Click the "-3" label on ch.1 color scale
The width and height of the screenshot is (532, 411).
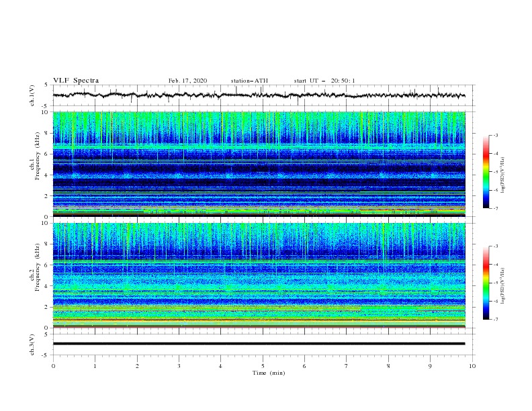click(x=495, y=136)
